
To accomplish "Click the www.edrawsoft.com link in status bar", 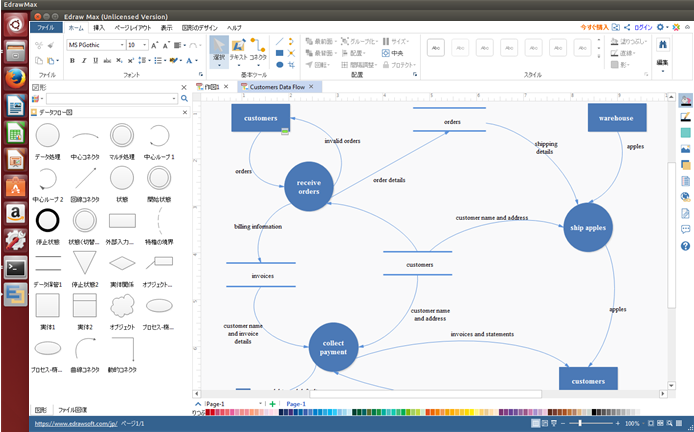I will (x=74, y=424).
